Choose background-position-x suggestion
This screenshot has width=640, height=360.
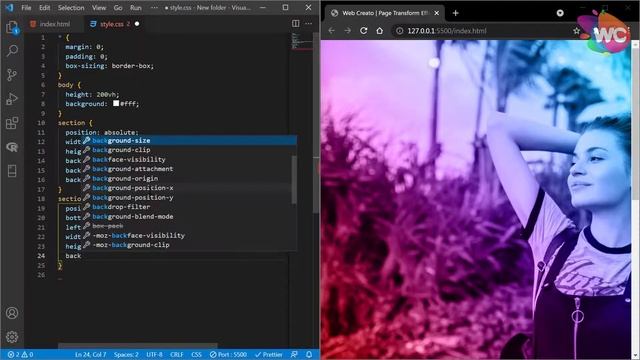(x=189, y=188)
